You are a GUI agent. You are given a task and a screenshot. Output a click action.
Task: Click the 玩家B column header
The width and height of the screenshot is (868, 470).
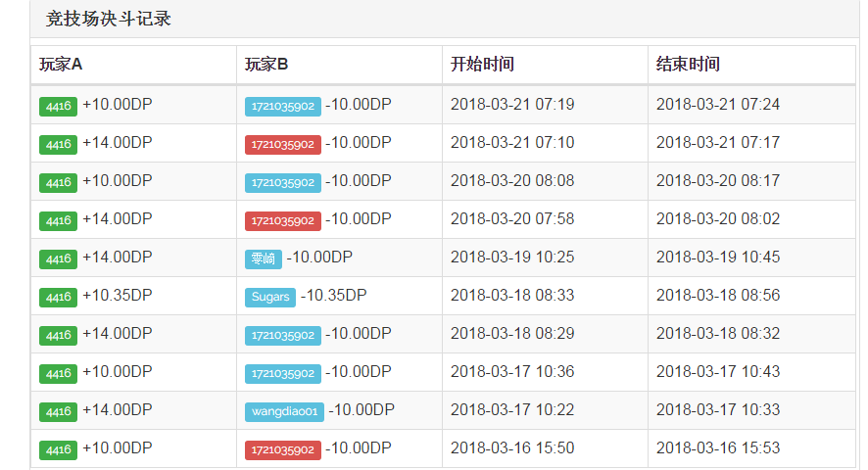(266, 65)
